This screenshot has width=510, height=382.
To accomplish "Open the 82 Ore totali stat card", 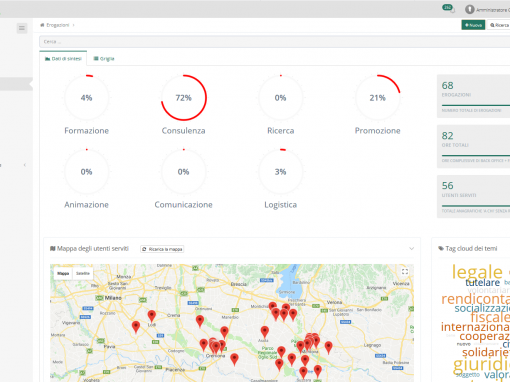I will (473, 146).
